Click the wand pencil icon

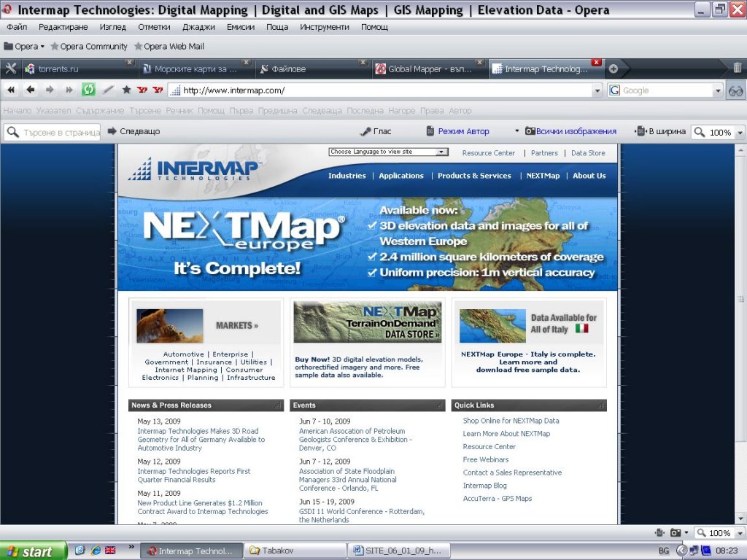click(108, 90)
